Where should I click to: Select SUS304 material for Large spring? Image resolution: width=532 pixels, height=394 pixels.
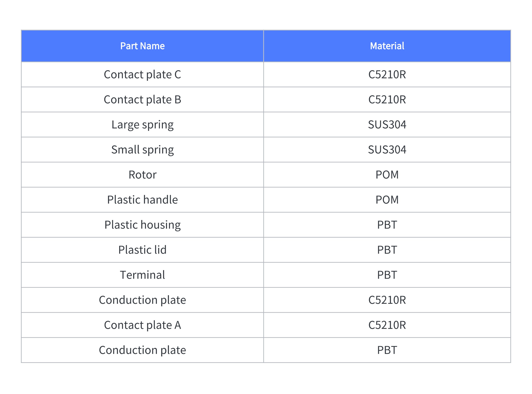387,124
